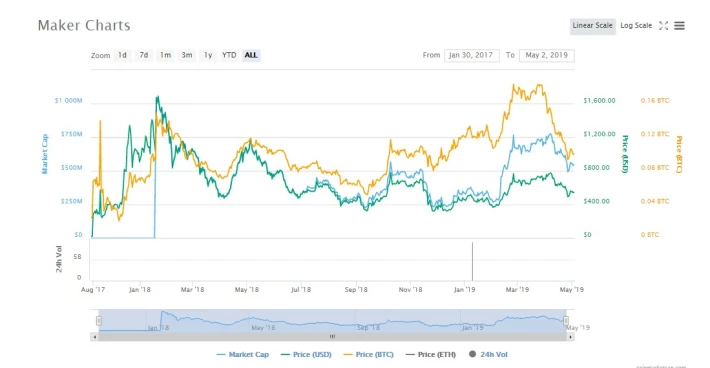Image resolution: width=710 pixels, height=368 pixels.
Task: Click the $1,600.00 price axis label
Action: click(599, 100)
